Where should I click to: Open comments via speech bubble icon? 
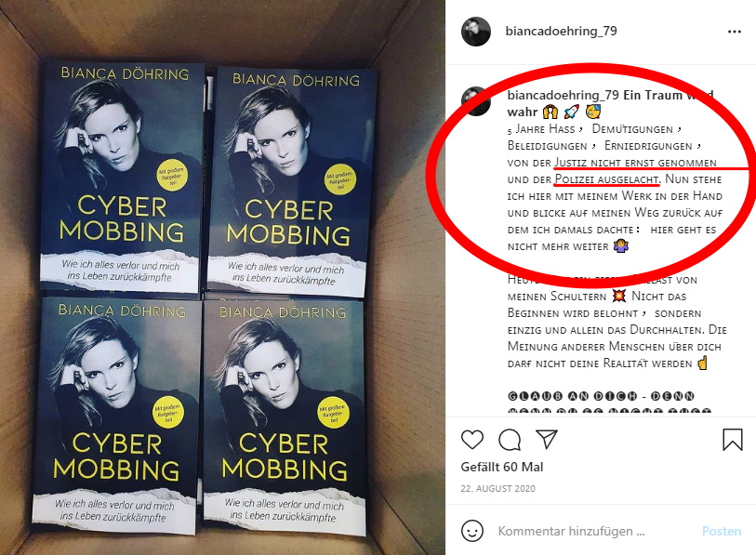510,440
